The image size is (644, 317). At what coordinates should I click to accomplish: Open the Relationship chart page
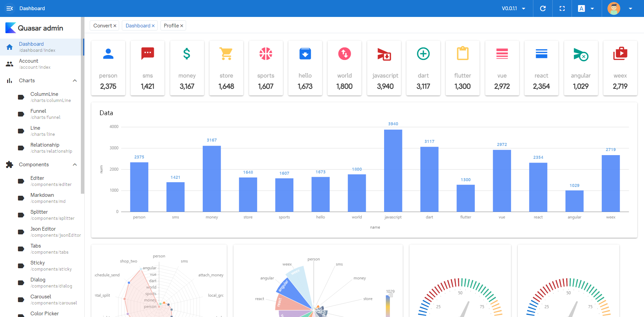(x=41, y=148)
